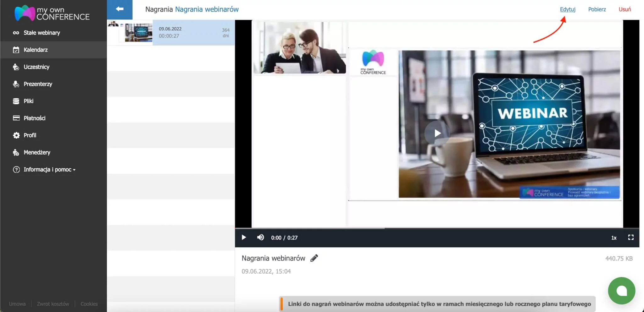The image size is (644, 312).
Task: Open the 1x playback speed selector
Action: pyautogui.click(x=614, y=238)
